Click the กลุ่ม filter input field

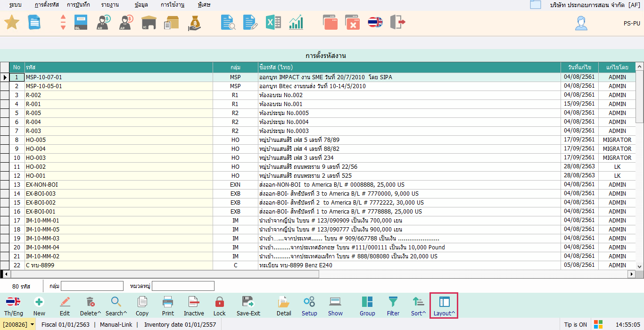click(x=92, y=286)
